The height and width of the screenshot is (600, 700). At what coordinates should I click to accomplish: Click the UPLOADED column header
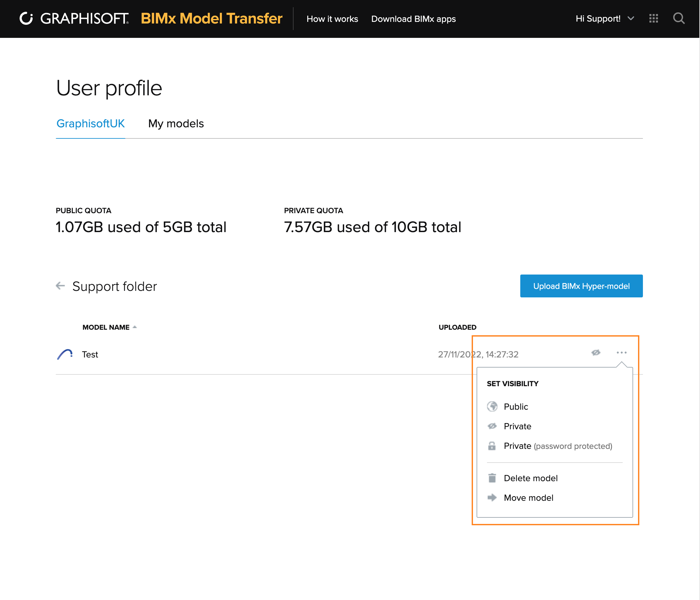pos(457,327)
